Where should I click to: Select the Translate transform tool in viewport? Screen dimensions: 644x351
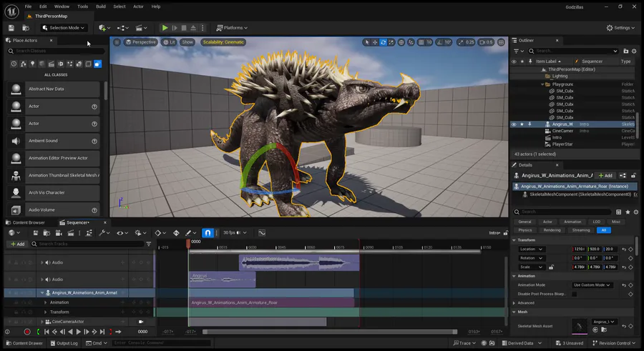(375, 42)
